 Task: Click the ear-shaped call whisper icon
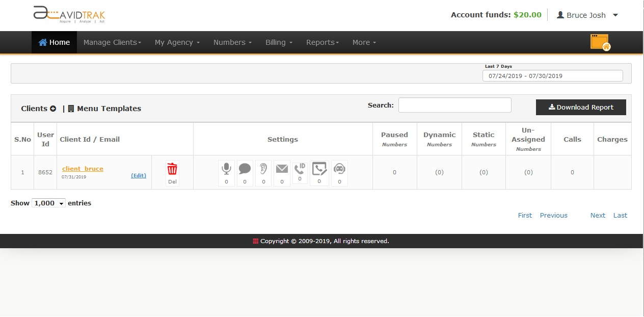pyautogui.click(x=263, y=169)
